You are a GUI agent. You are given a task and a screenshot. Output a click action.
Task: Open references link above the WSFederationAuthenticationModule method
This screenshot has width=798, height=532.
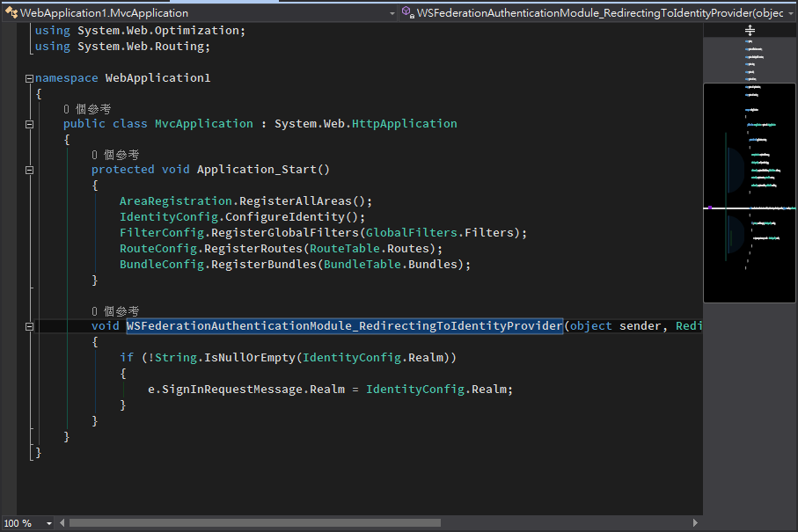115,311
